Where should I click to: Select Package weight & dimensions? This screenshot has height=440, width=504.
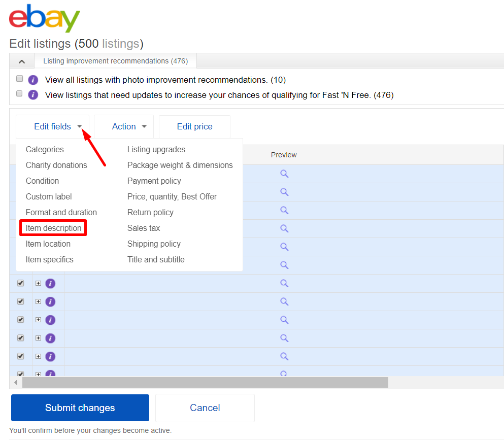point(180,165)
